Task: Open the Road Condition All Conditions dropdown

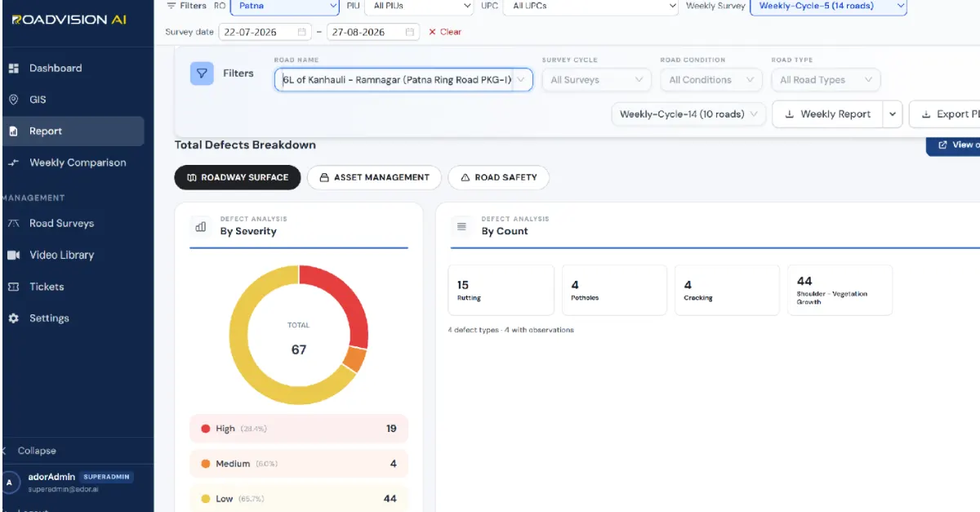Action: [711, 80]
